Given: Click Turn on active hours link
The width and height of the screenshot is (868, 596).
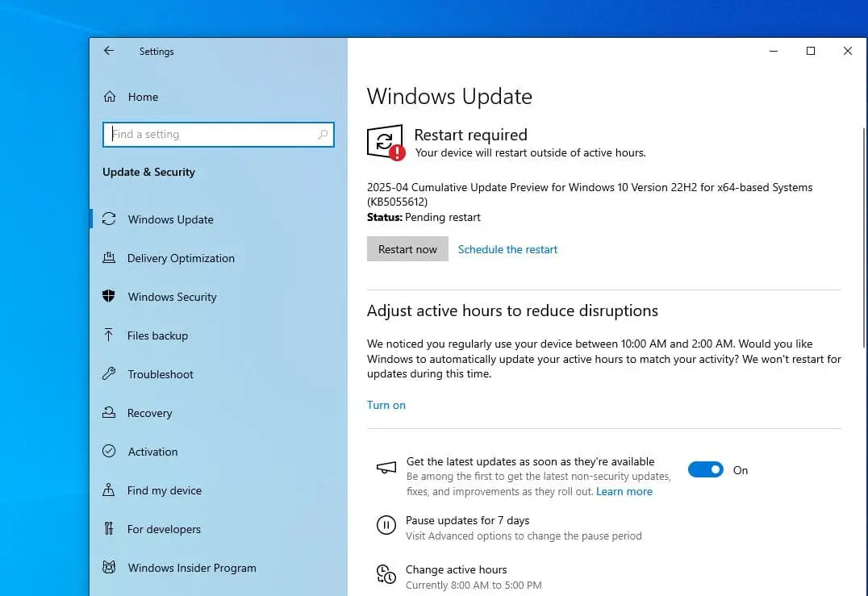Looking at the screenshot, I should point(386,405).
